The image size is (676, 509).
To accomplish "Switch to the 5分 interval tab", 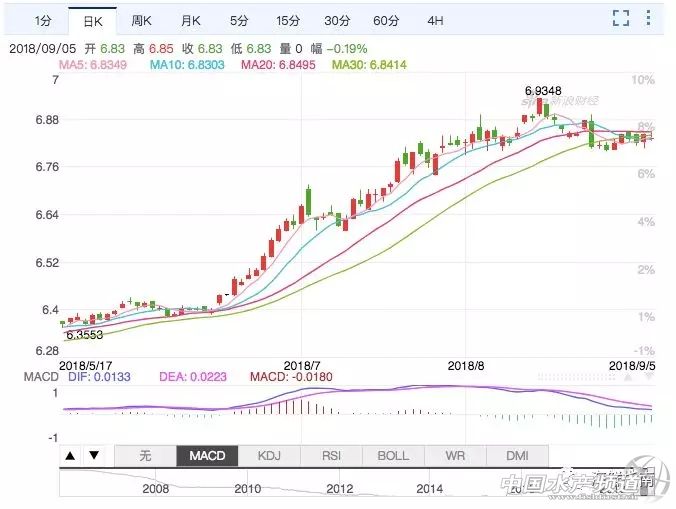I will pyautogui.click(x=238, y=20).
